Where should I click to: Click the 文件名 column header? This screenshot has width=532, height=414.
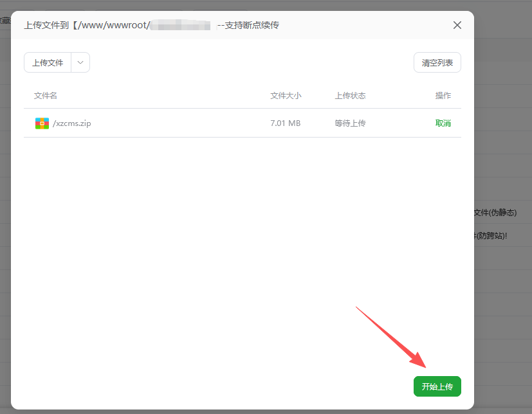pyautogui.click(x=46, y=96)
